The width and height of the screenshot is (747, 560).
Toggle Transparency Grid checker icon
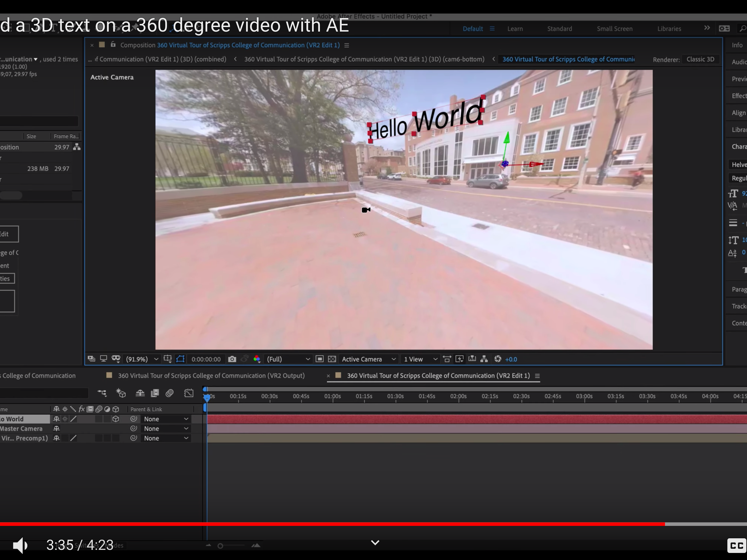[332, 359]
